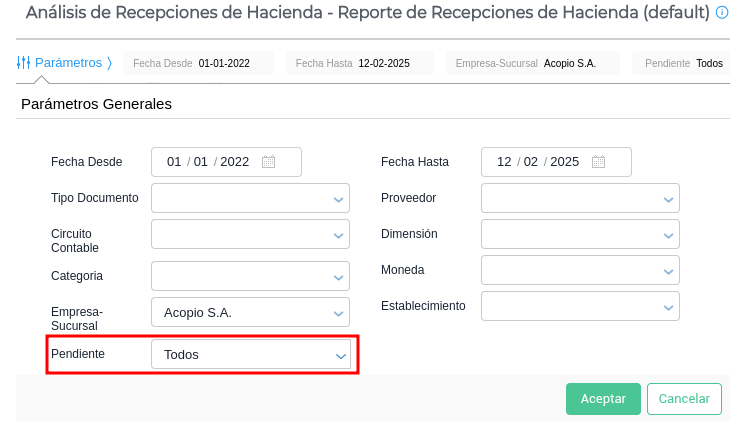This screenshot has width=730, height=421.
Task: Click the Aceptar button
Action: point(603,399)
